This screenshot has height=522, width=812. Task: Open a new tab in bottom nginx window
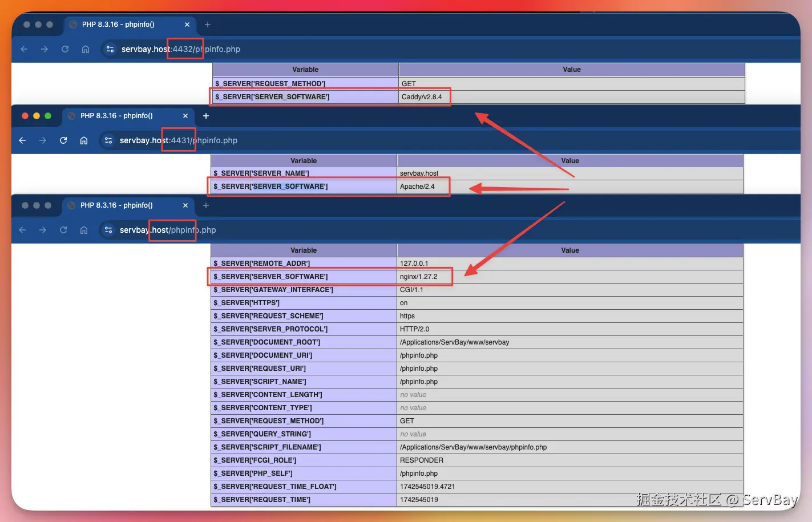(x=206, y=205)
